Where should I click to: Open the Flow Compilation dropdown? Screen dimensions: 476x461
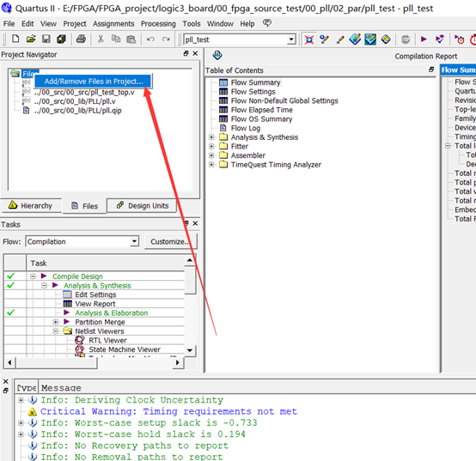(x=135, y=241)
